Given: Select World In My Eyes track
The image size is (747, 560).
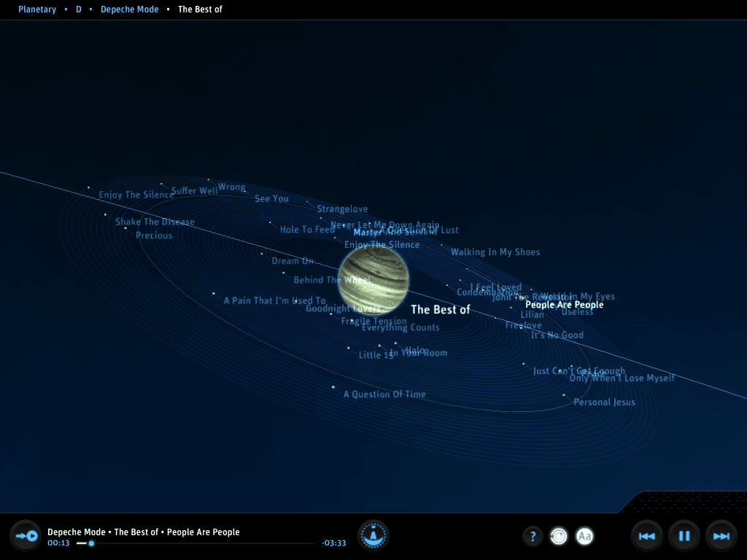Looking at the screenshot, I should pyautogui.click(x=578, y=296).
